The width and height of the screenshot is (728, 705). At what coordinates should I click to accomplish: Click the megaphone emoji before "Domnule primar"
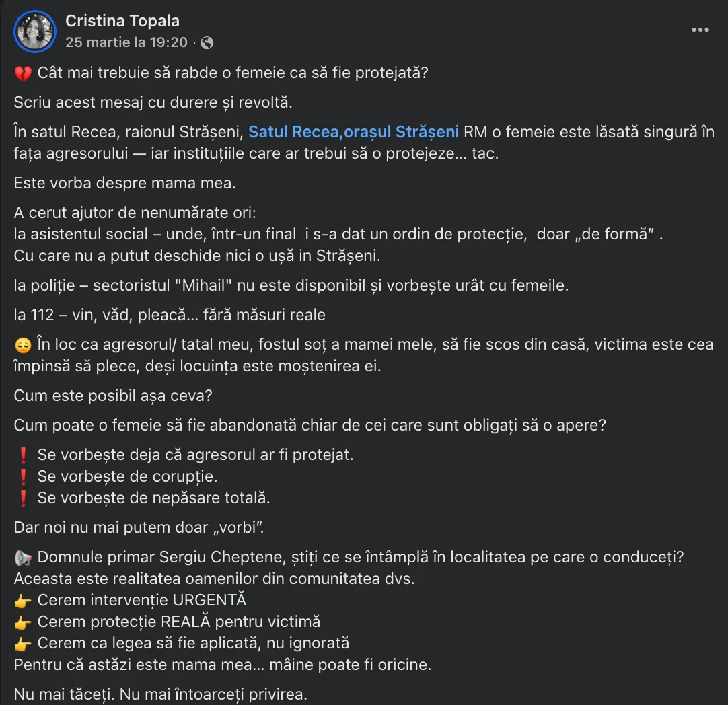pos(22,558)
